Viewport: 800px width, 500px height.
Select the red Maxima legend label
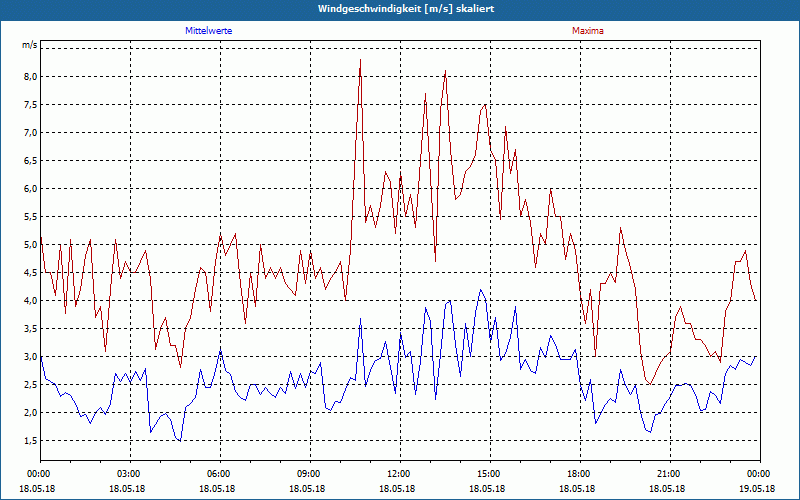pos(588,31)
